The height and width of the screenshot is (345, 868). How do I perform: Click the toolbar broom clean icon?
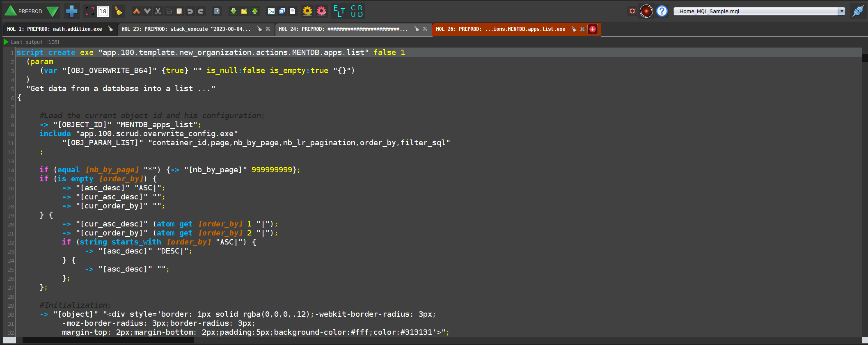118,11
